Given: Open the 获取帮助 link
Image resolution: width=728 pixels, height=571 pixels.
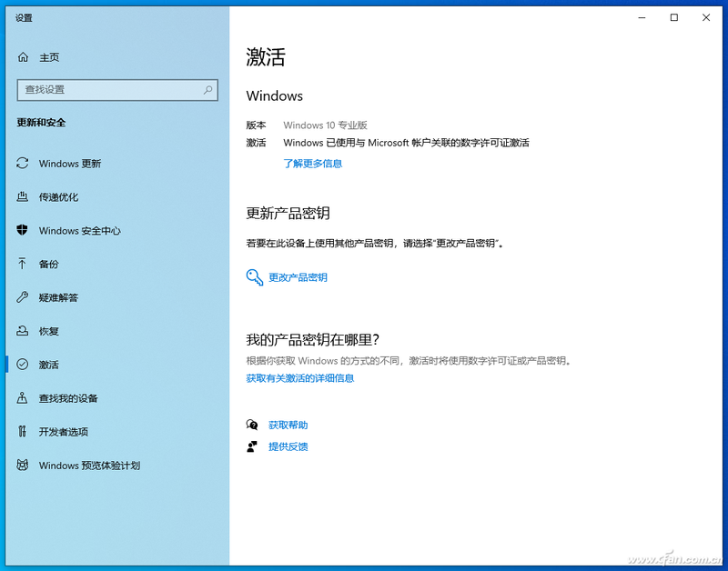Looking at the screenshot, I should point(288,425).
